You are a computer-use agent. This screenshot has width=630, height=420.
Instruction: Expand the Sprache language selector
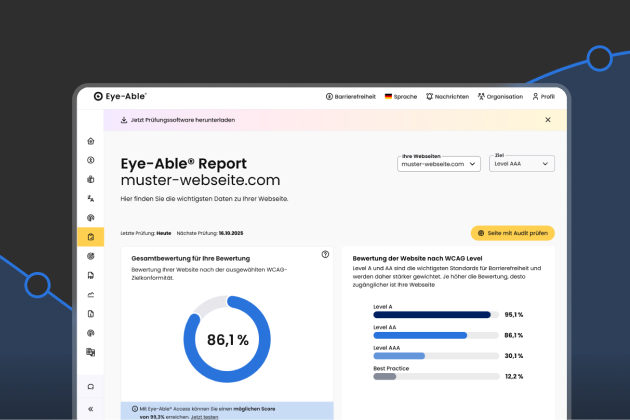tap(400, 96)
